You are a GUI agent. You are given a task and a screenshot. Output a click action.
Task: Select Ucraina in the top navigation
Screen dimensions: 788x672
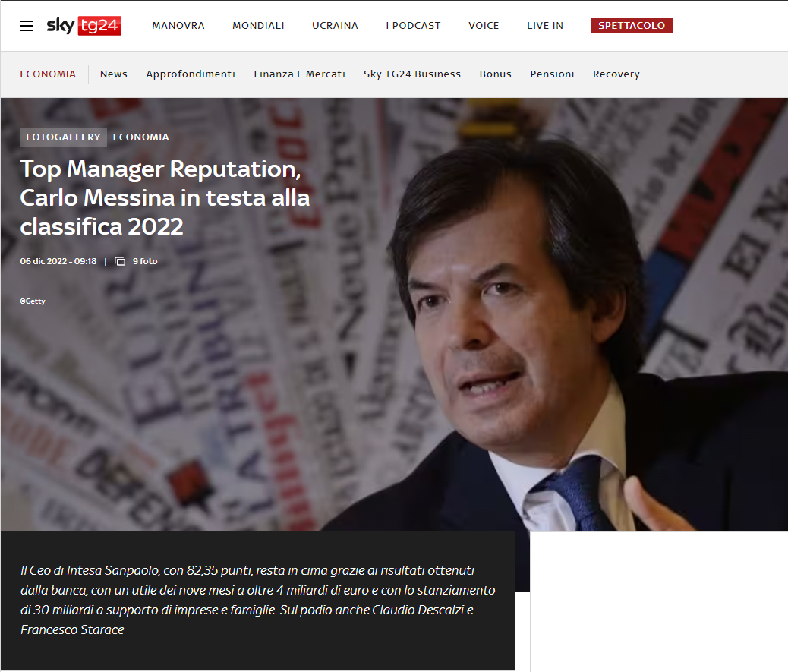(x=335, y=26)
